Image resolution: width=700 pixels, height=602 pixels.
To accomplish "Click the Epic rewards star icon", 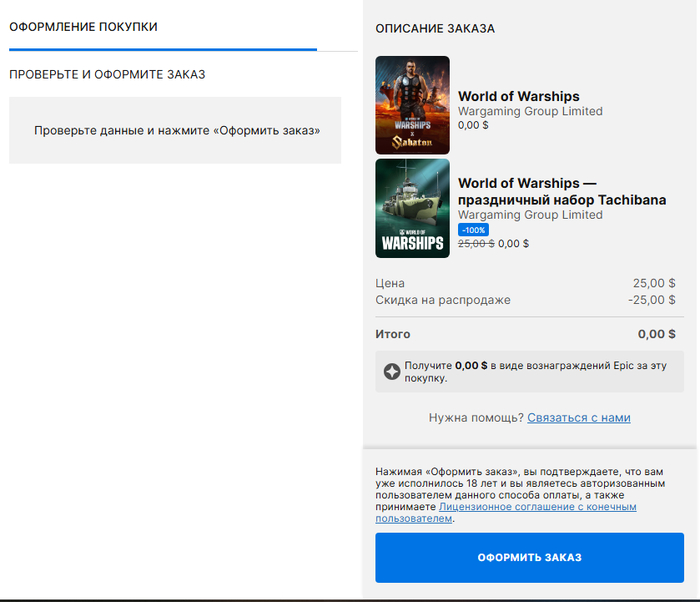I will point(392,372).
